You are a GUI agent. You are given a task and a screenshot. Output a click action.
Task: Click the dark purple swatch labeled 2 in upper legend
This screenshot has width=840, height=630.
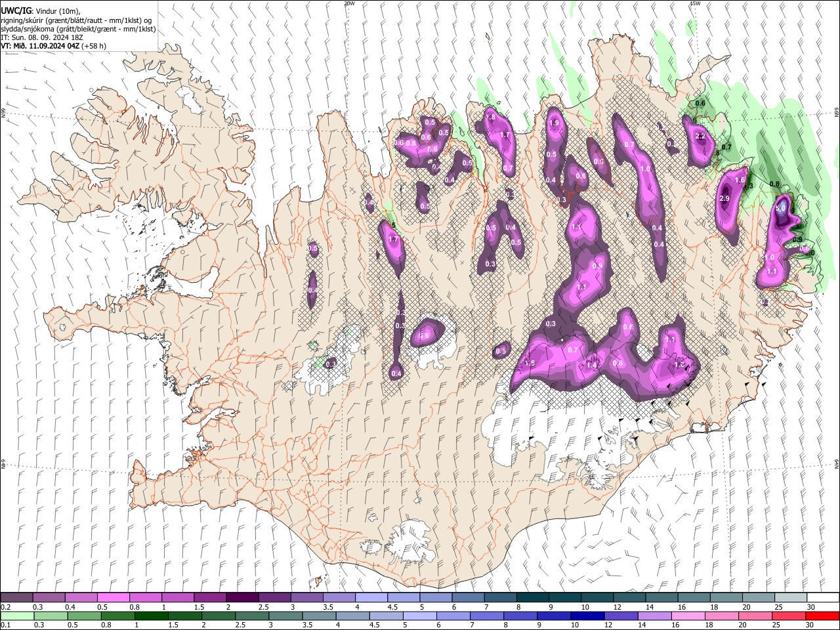tap(242, 598)
